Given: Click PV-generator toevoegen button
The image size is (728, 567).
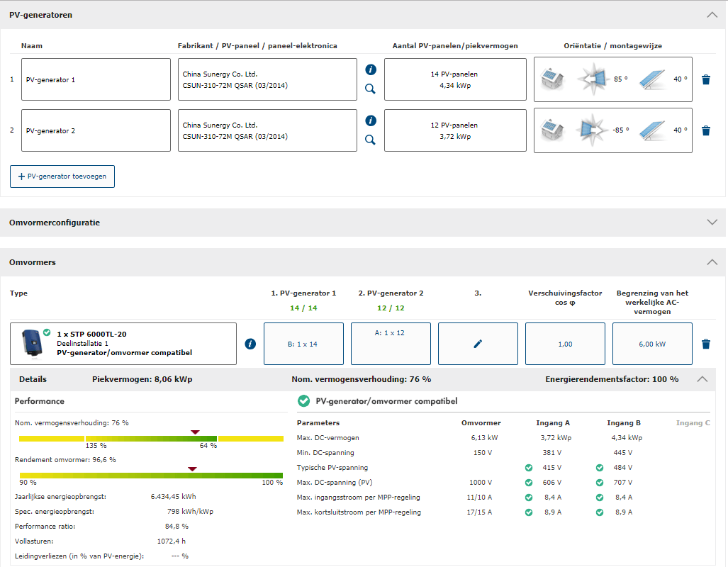Looking at the screenshot, I should pos(62,176).
